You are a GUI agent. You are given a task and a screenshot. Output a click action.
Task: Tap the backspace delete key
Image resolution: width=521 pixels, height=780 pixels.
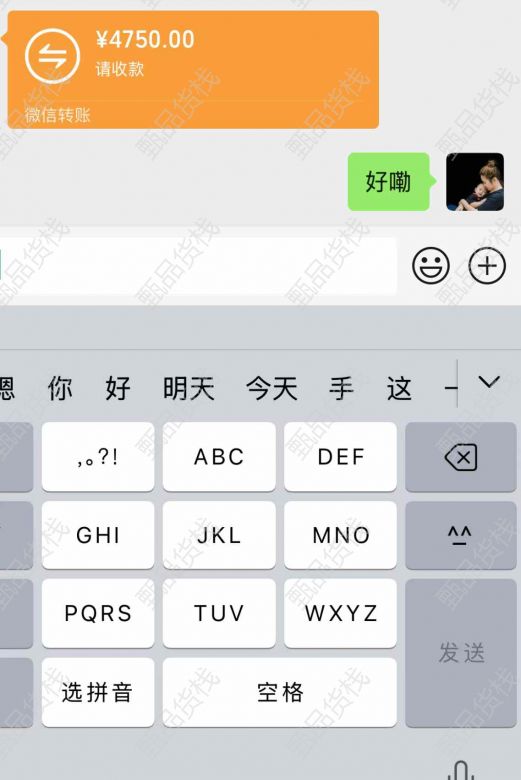point(461,457)
